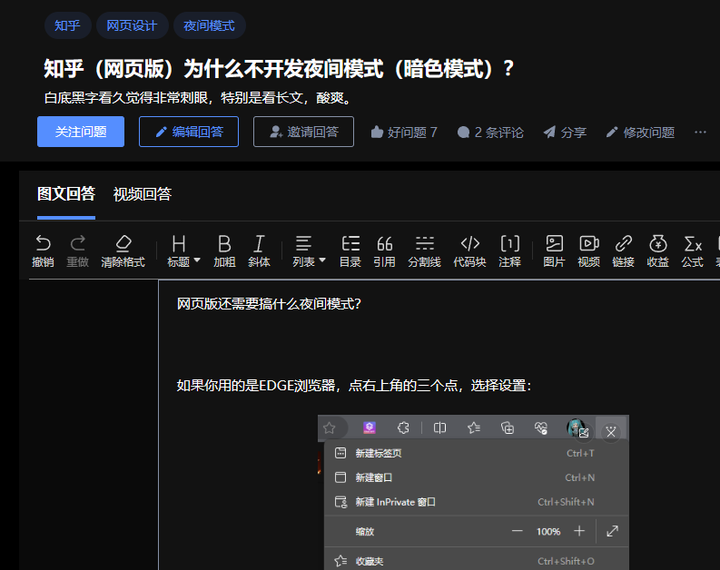
Task: Click the browser essentials heart icon
Action: [x=541, y=428]
